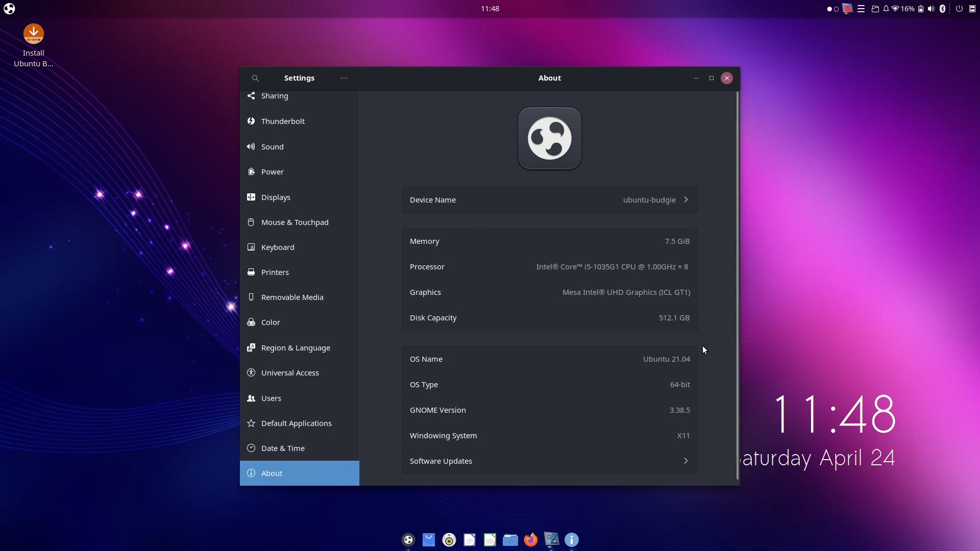
Task: Click the GNOME Version value 3.38.5
Action: point(680,410)
